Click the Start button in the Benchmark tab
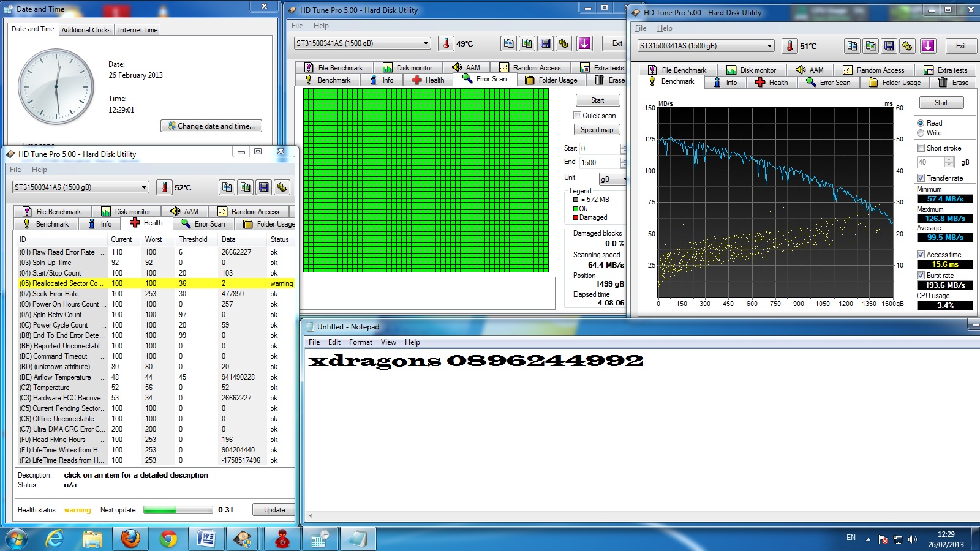The height and width of the screenshot is (551, 980). tap(941, 103)
